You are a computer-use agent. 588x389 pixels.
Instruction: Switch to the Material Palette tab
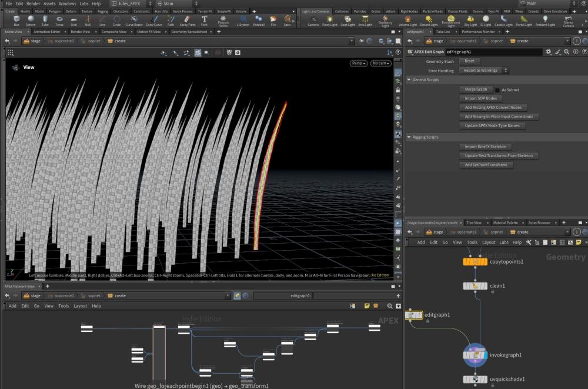(x=505, y=222)
